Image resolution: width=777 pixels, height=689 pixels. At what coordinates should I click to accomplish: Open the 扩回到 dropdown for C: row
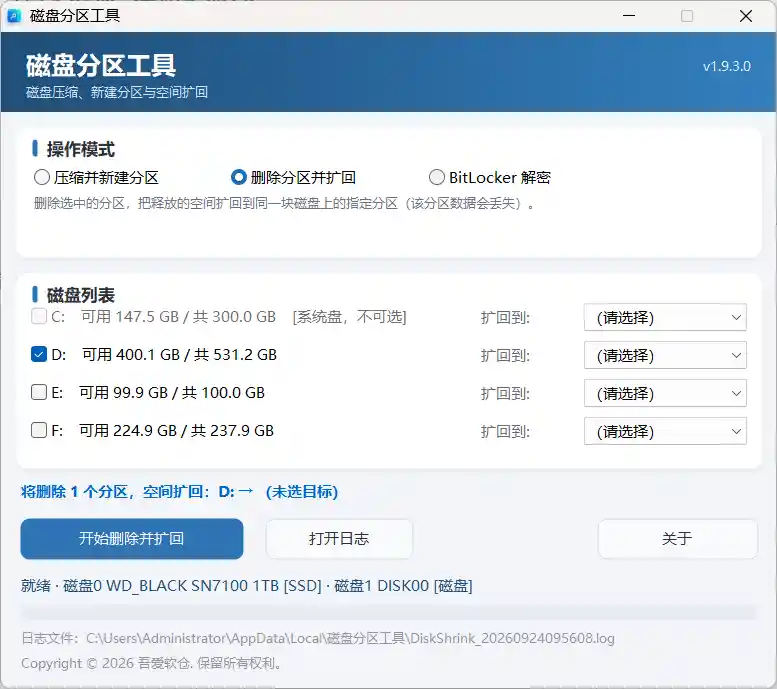[x=665, y=317]
